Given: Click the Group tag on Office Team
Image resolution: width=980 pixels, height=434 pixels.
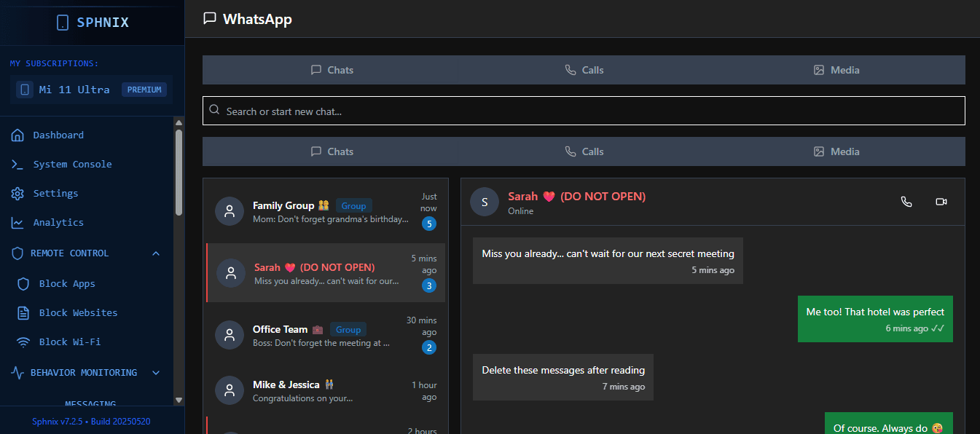Looking at the screenshot, I should pyautogui.click(x=348, y=330).
